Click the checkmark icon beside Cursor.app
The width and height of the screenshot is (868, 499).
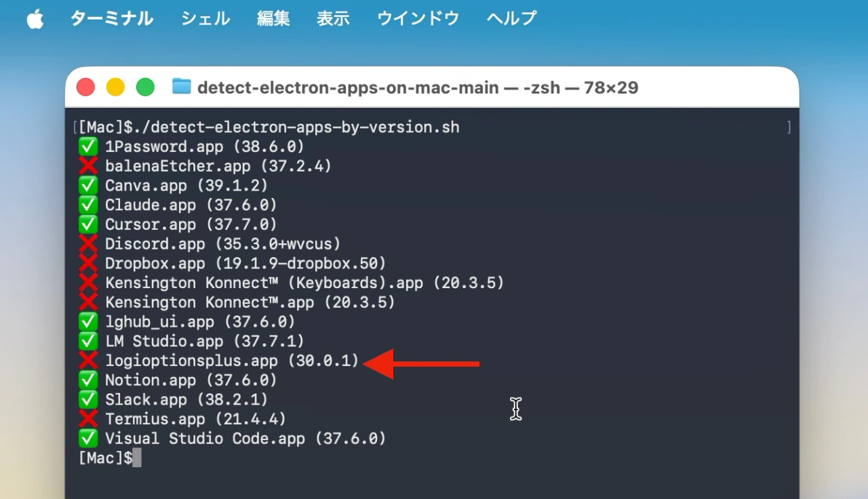coord(87,224)
